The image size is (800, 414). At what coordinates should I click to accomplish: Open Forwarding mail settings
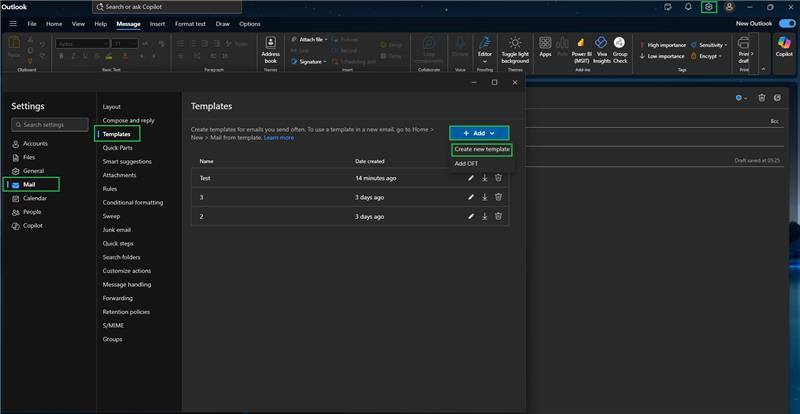click(x=117, y=298)
